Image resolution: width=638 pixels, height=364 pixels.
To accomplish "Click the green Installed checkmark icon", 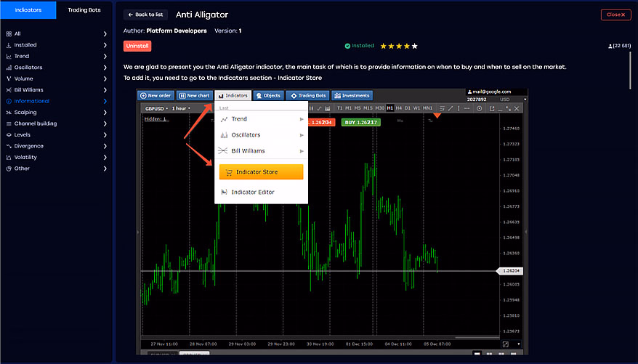I will [347, 46].
